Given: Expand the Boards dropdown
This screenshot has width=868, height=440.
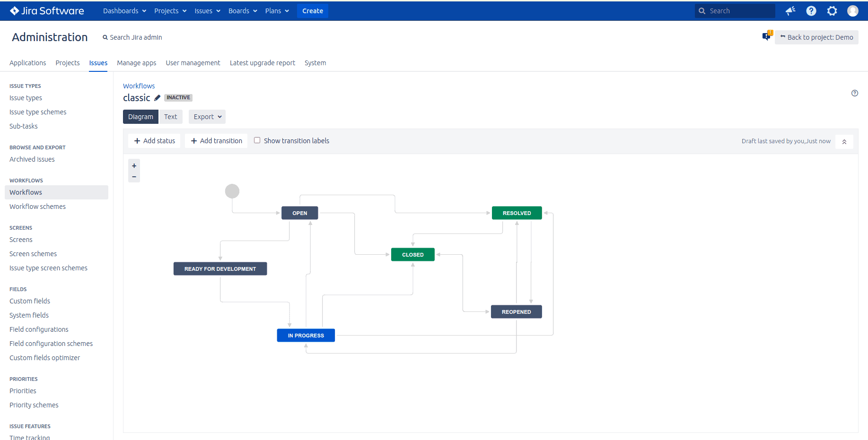Looking at the screenshot, I should point(243,11).
